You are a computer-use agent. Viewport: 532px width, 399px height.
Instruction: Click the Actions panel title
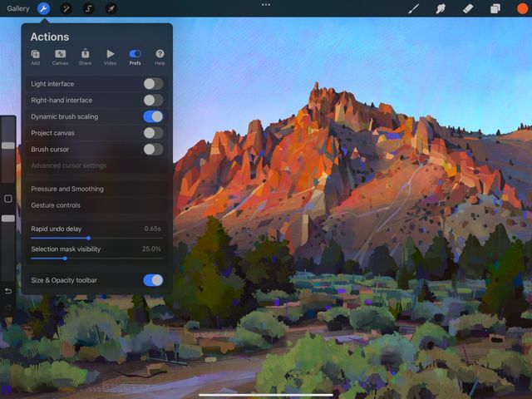pos(50,37)
